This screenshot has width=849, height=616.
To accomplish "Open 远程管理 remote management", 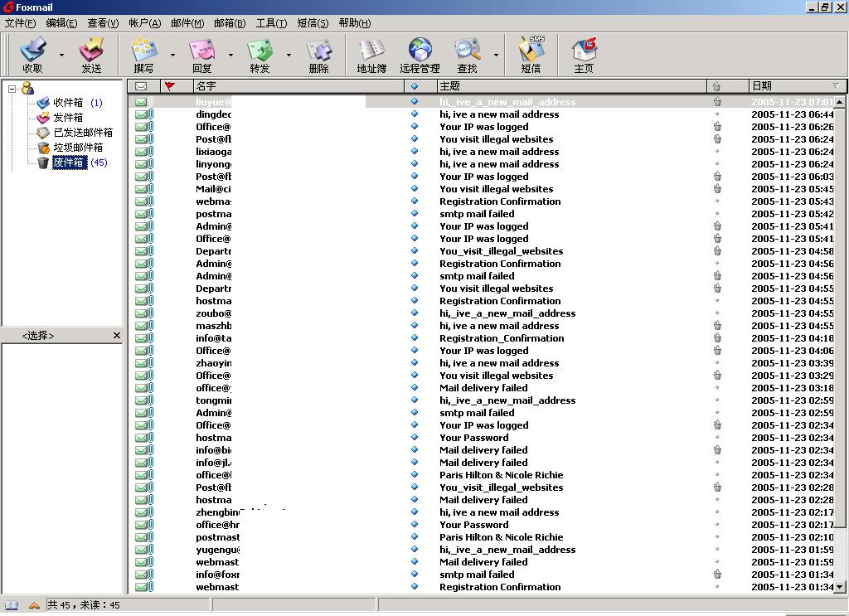I will [x=420, y=55].
